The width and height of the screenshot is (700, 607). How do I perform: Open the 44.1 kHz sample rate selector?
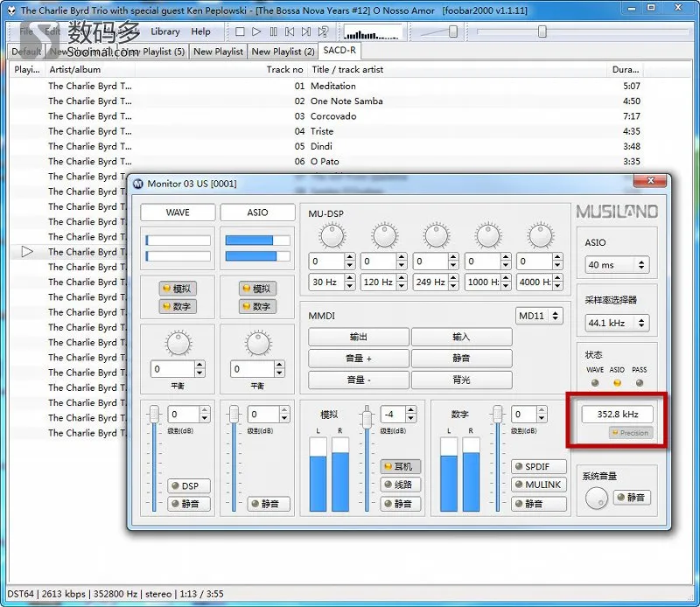(x=617, y=323)
